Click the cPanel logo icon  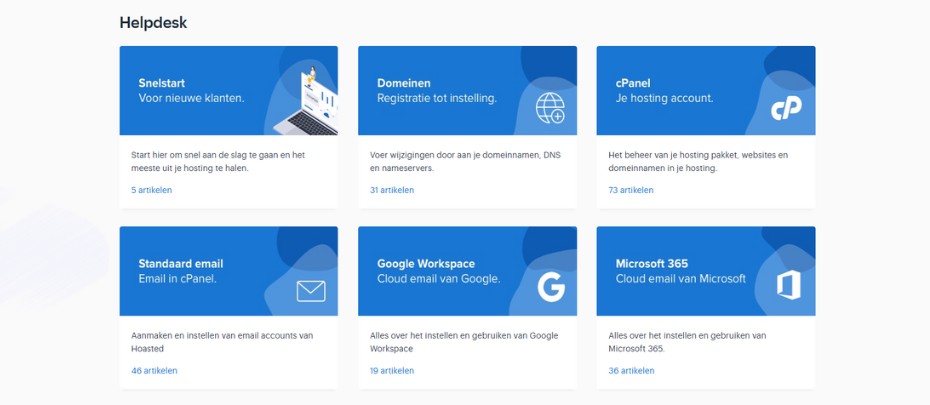(x=786, y=108)
